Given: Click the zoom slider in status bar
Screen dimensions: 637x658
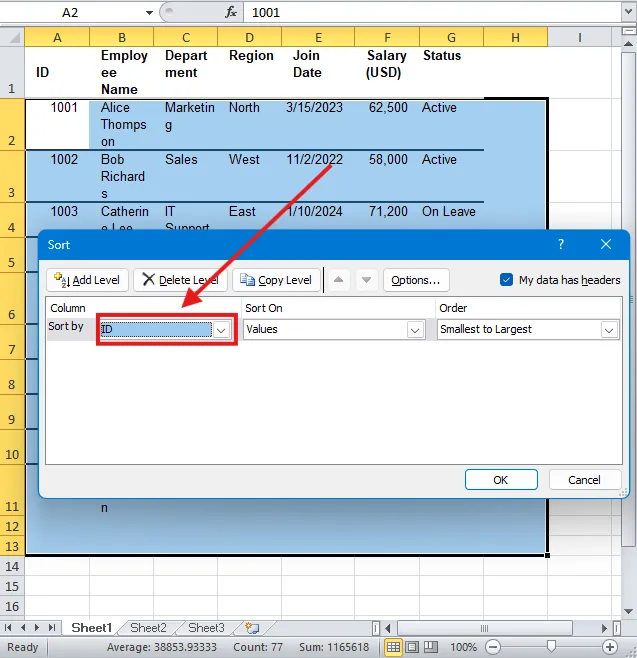Looking at the screenshot, I should click(550, 647).
